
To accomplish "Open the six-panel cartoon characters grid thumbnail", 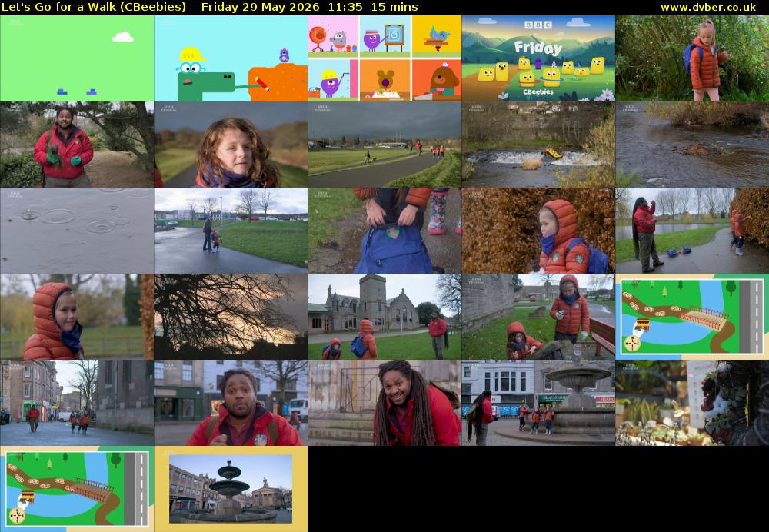I will point(384,58).
